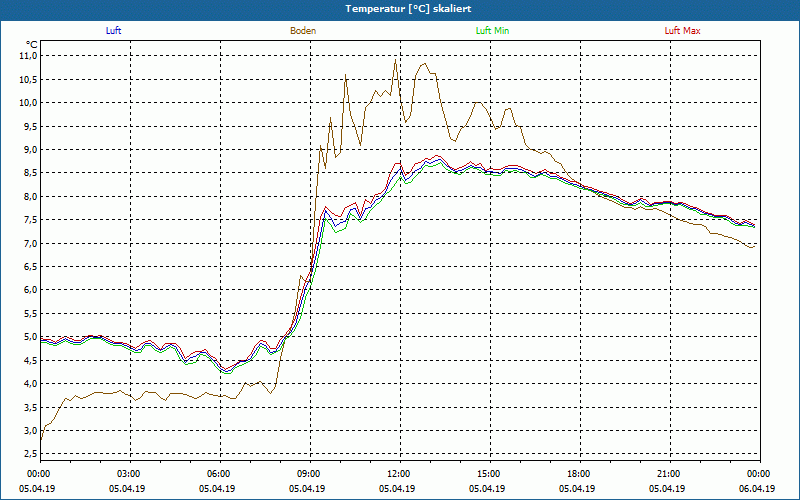Click the 6,5 y-axis value
The image size is (800, 500).
[31, 266]
